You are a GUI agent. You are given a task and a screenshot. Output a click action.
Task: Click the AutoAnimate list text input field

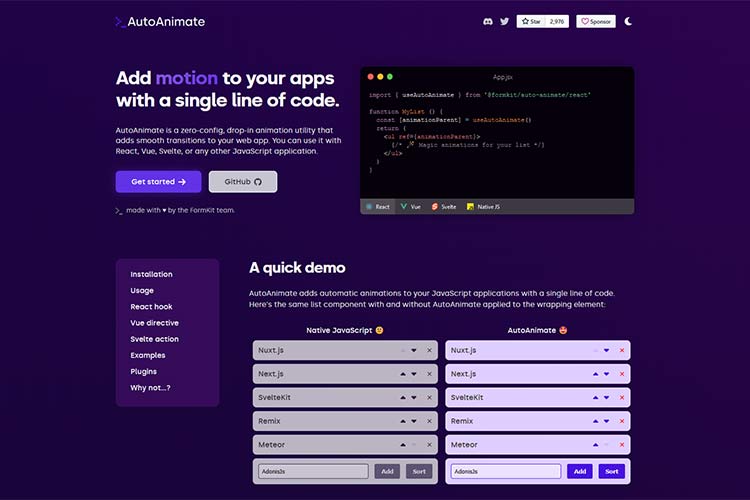(506, 471)
